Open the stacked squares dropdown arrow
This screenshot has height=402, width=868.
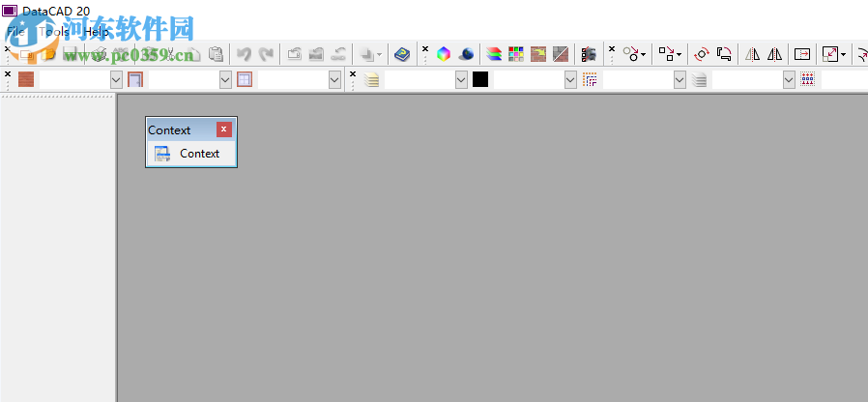click(x=379, y=54)
